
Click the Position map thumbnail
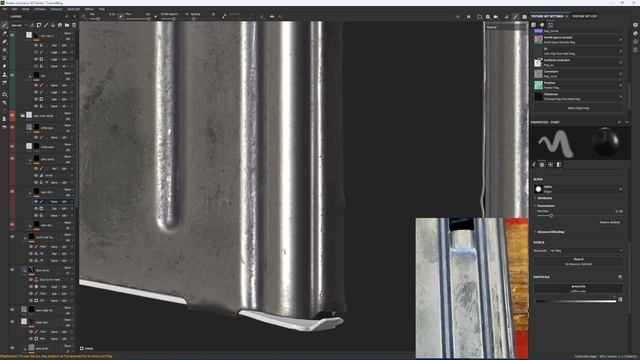point(538,85)
